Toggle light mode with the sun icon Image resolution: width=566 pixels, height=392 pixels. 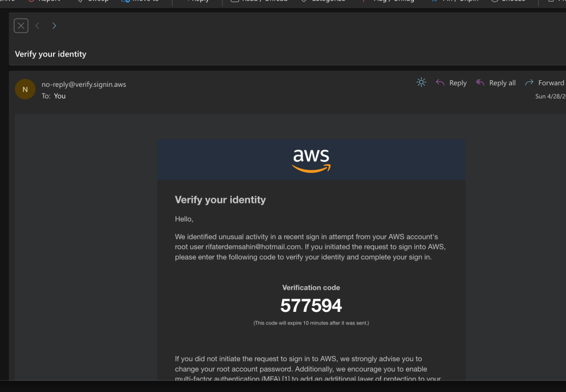click(x=421, y=82)
